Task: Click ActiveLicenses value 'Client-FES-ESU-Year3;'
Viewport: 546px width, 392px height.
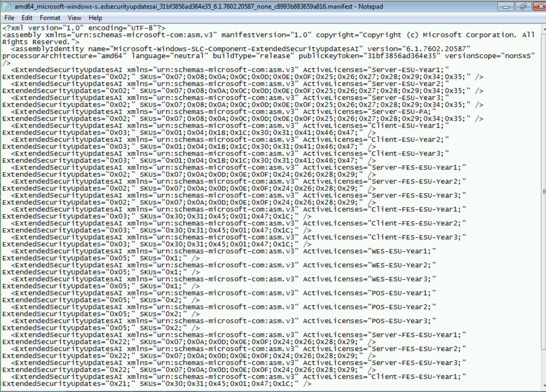Action: 417,237
